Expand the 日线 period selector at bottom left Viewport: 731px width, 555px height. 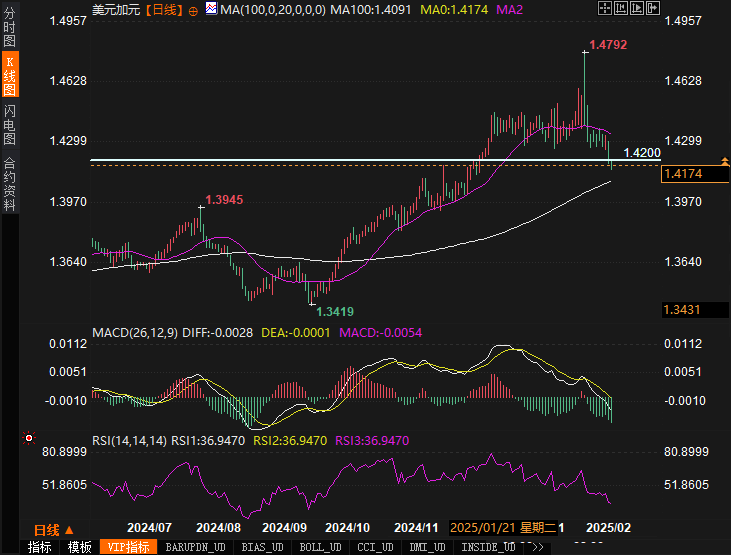point(52,529)
